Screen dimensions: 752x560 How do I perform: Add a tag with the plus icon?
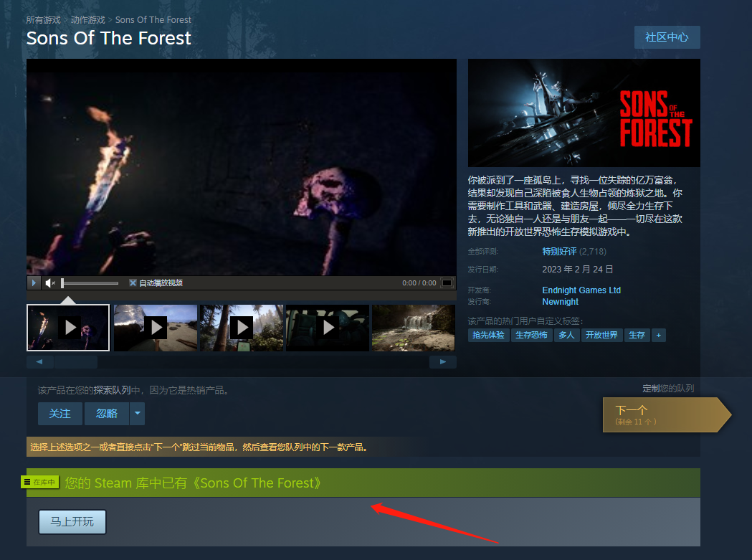(659, 335)
